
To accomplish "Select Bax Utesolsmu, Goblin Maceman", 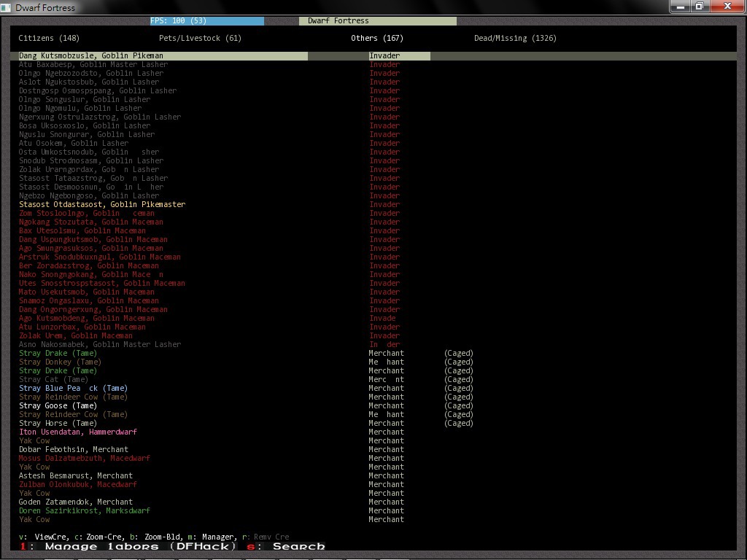I will coord(82,230).
